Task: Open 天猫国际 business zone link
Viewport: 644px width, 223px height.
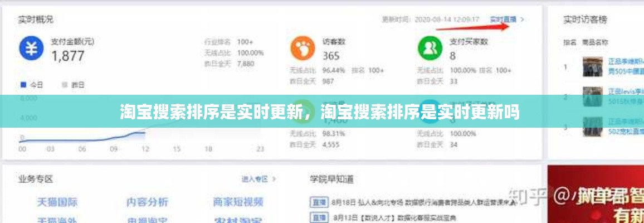Action: tap(57, 202)
